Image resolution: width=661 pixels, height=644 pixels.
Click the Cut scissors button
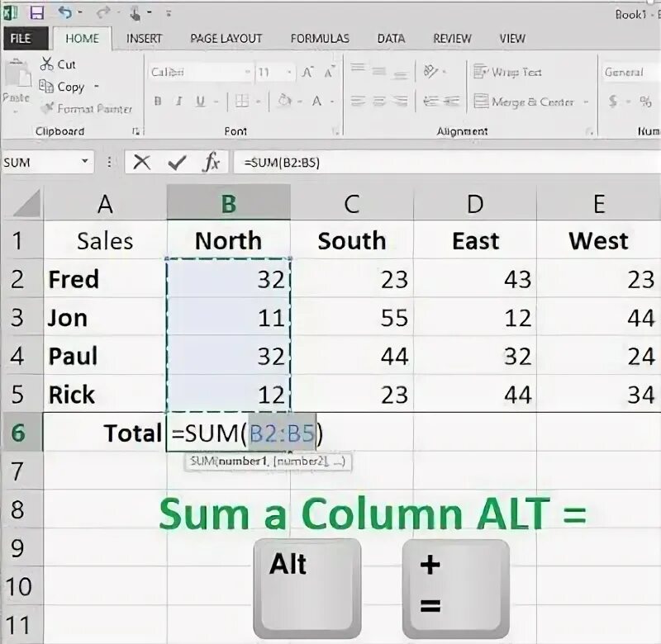point(58,64)
